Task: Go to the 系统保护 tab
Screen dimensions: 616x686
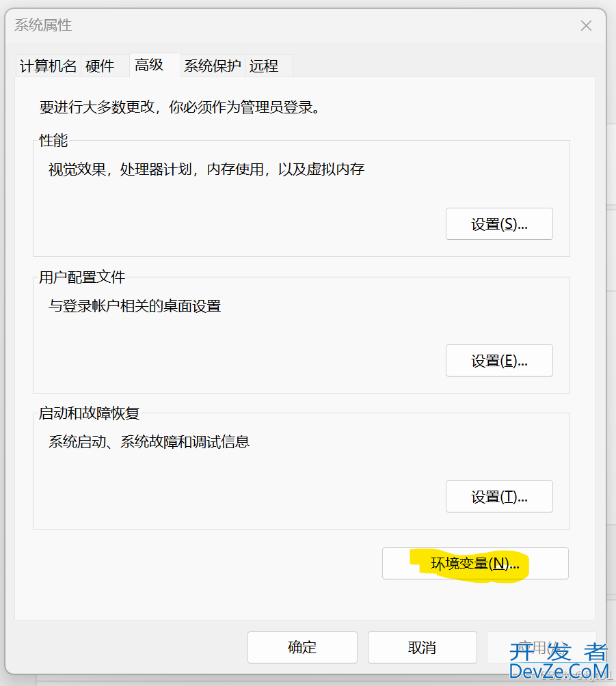Action: coord(213,66)
